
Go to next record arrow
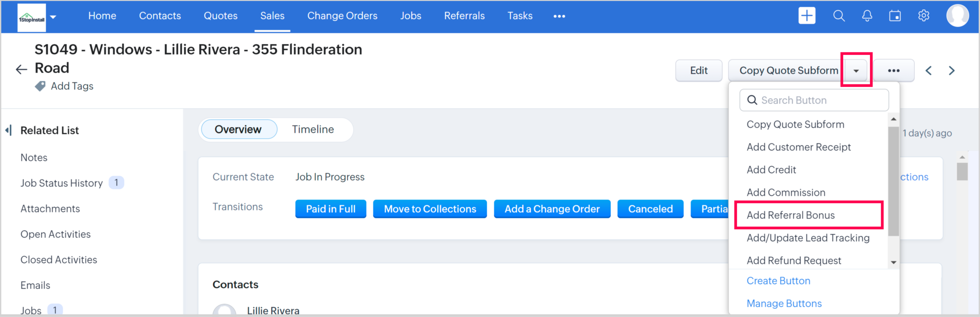(x=951, y=71)
